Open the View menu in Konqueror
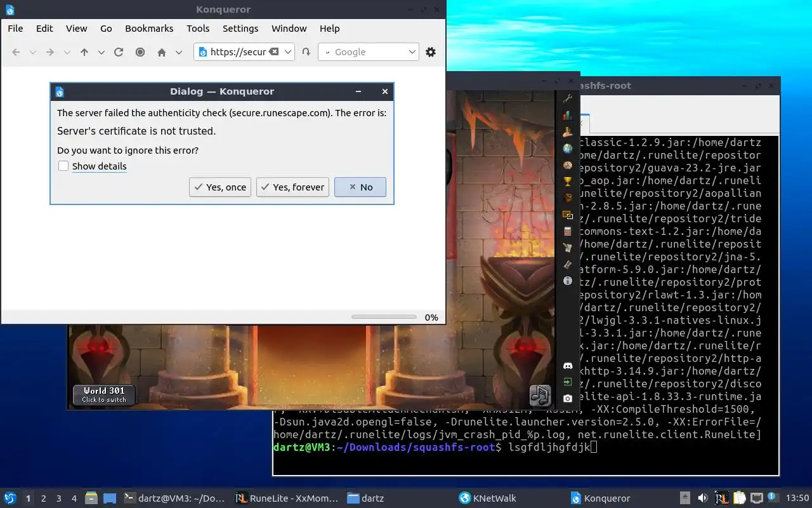The width and height of the screenshot is (812, 508). pos(77,29)
